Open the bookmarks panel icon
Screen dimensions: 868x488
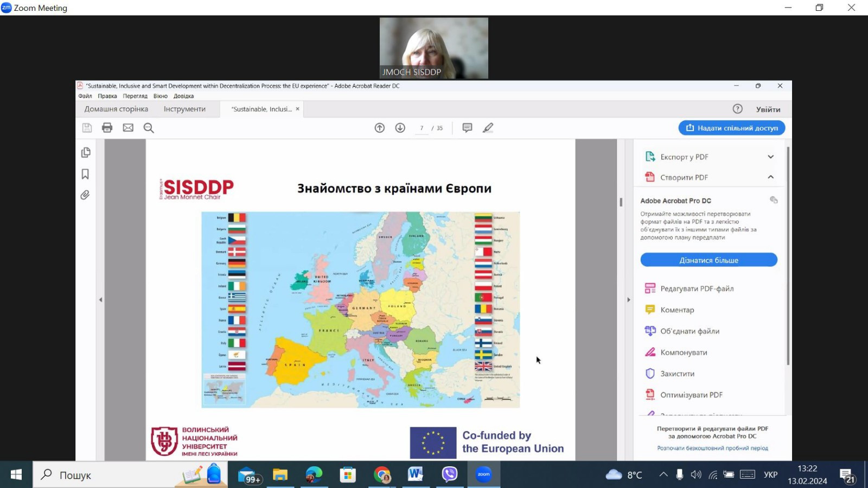pyautogui.click(x=86, y=174)
